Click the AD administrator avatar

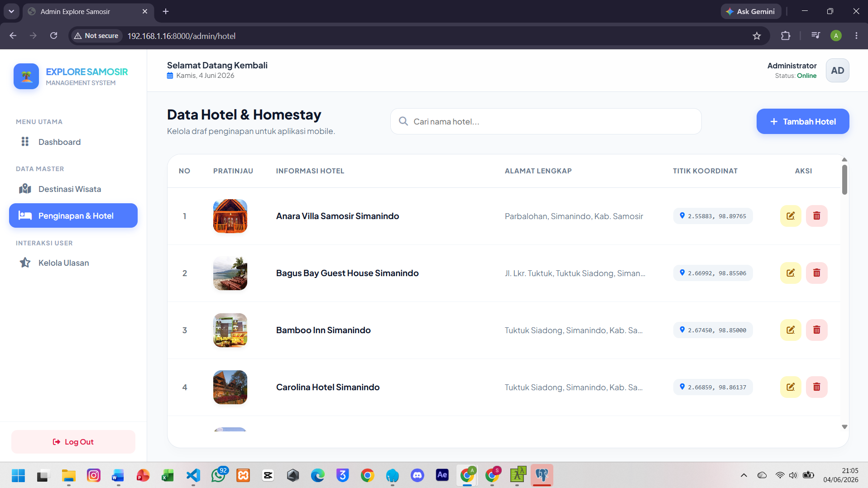pyautogui.click(x=838, y=71)
